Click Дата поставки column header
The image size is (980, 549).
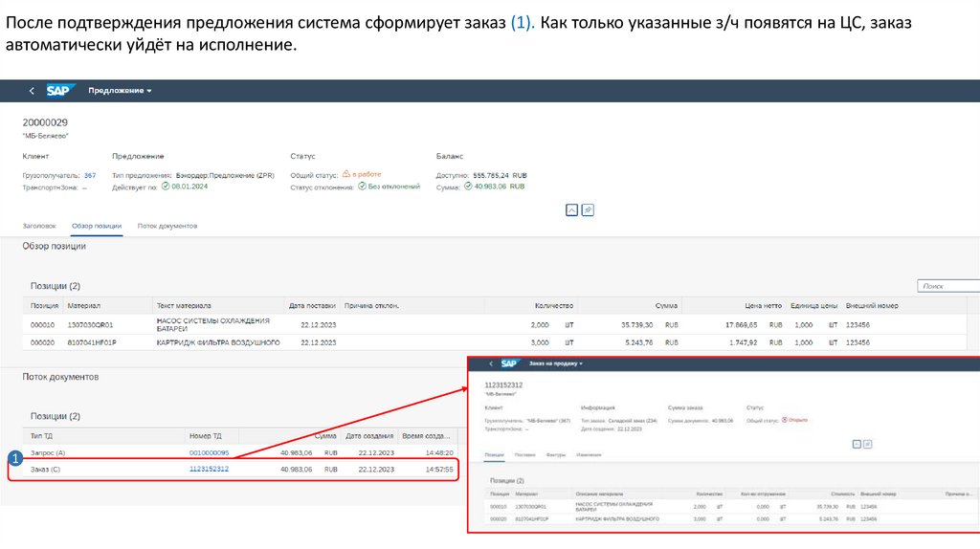312,306
